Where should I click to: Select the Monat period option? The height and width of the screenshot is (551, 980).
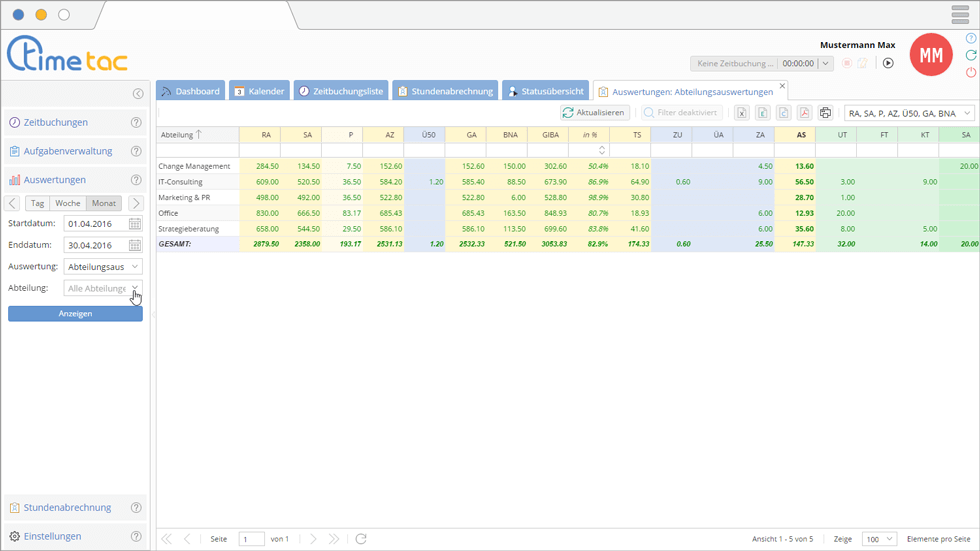[102, 203]
